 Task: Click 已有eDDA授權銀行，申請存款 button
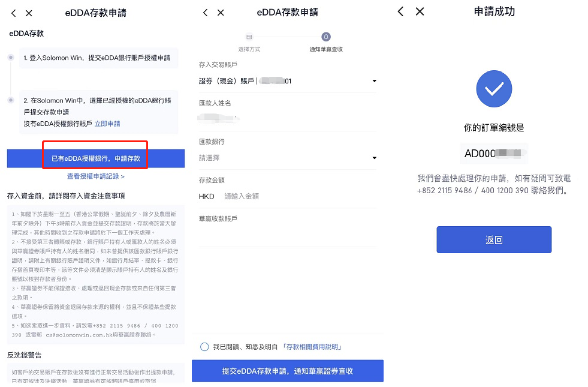(x=96, y=158)
